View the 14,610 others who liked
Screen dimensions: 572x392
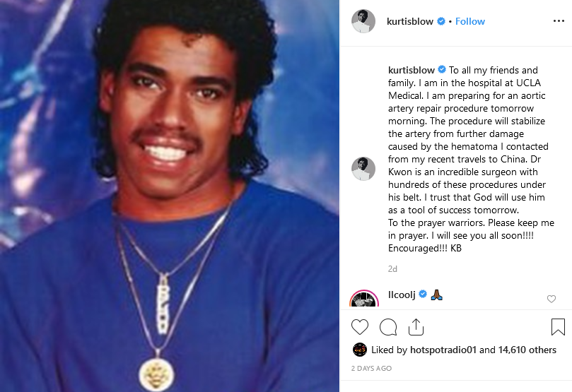click(x=527, y=350)
